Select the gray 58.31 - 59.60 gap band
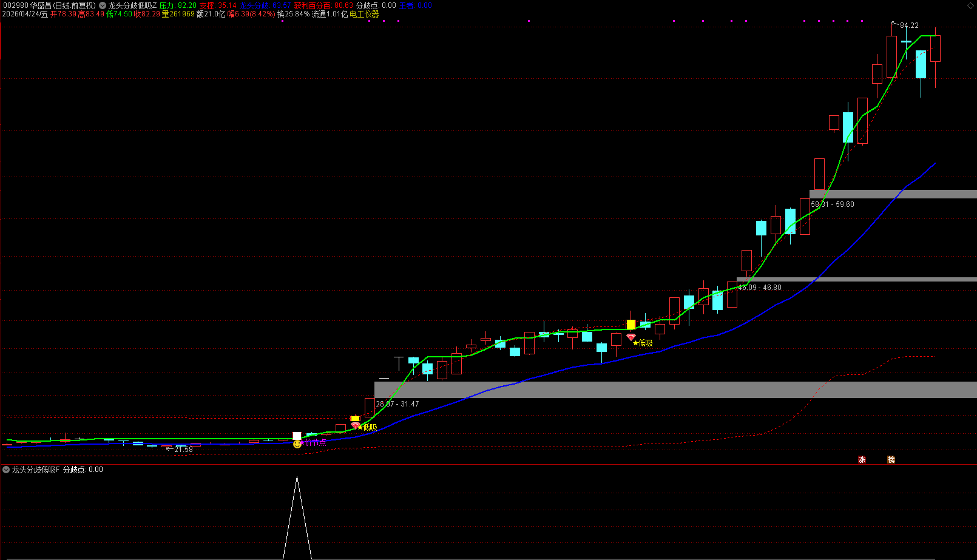 [x=893, y=194]
